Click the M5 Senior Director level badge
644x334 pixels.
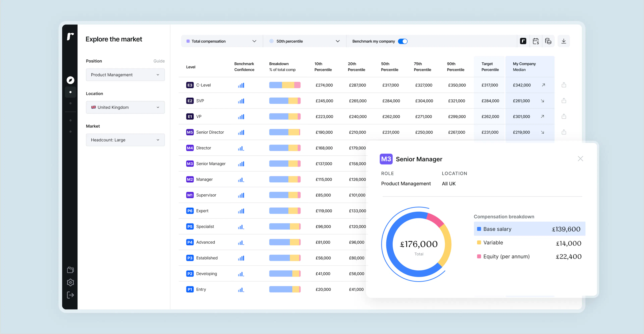(x=190, y=132)
